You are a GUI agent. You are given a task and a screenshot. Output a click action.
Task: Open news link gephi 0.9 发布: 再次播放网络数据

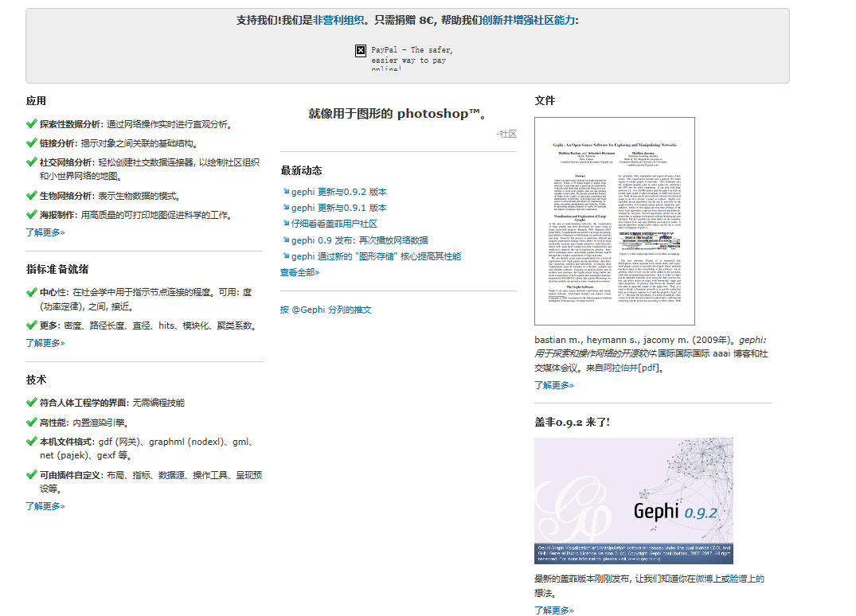coord(360,240)
